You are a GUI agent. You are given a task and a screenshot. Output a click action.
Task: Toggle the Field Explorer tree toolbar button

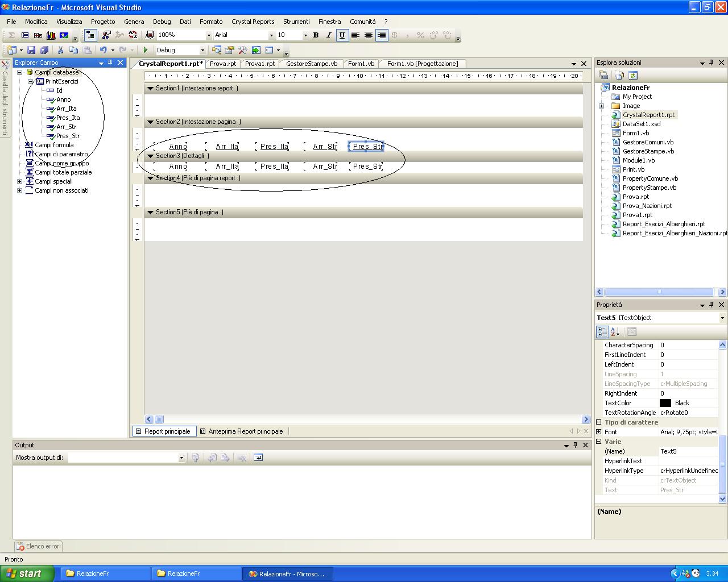pos(90,35)
